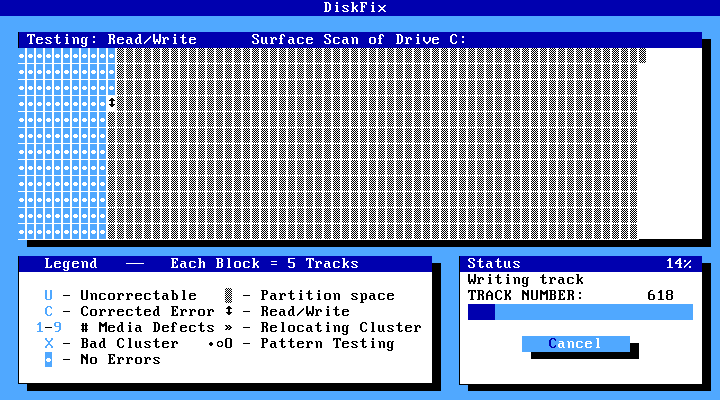Click the 'Uncorrectable' legend label
720x400 pixels.
tap(139, 295)
